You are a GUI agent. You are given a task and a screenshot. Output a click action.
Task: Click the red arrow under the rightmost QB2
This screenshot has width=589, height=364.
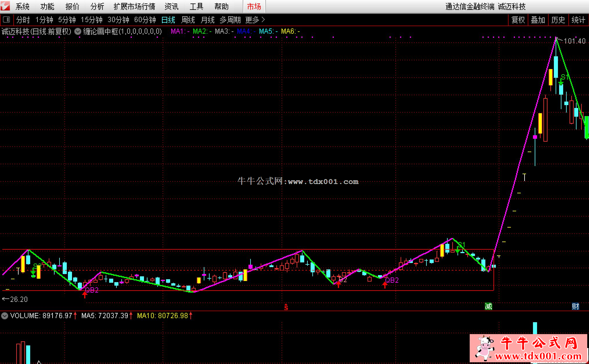(x=385, y=285)
